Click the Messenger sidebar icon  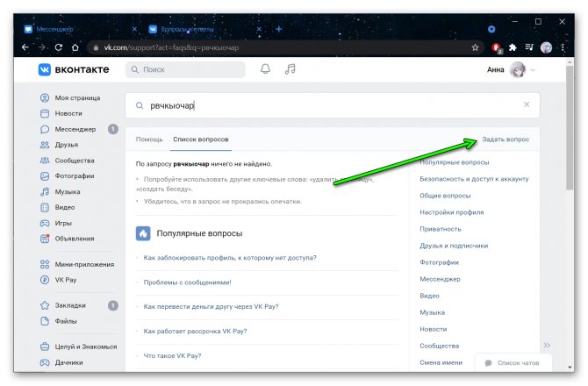[x=45, y=129]
